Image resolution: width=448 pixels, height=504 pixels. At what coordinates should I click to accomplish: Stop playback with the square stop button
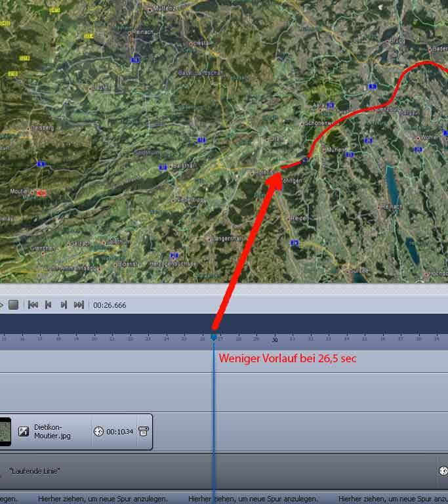click(13, 304)
